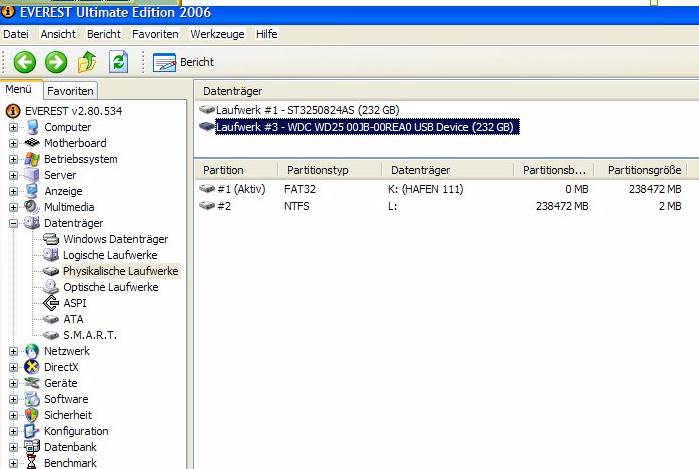Go up one level with folder arrow icon
The width and height of the screenshot is (699, 469).
click(87, 62)
